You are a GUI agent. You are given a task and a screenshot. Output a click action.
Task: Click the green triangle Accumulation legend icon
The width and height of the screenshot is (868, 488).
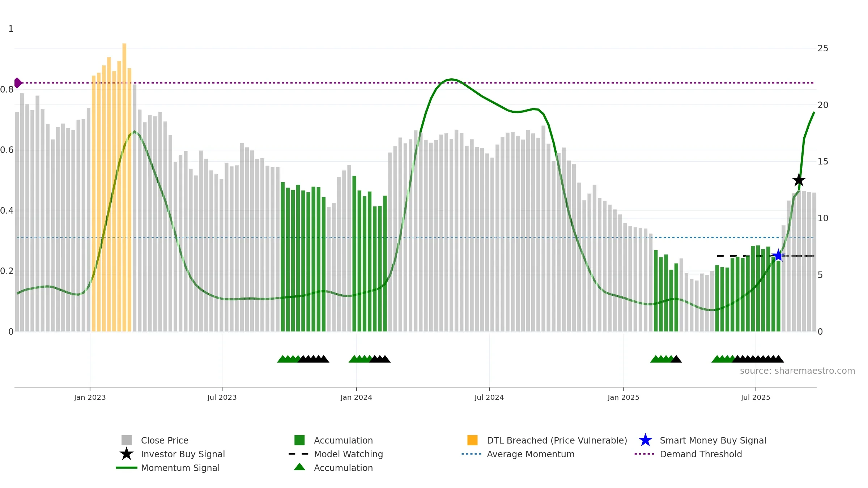click(x=299, y=467)
